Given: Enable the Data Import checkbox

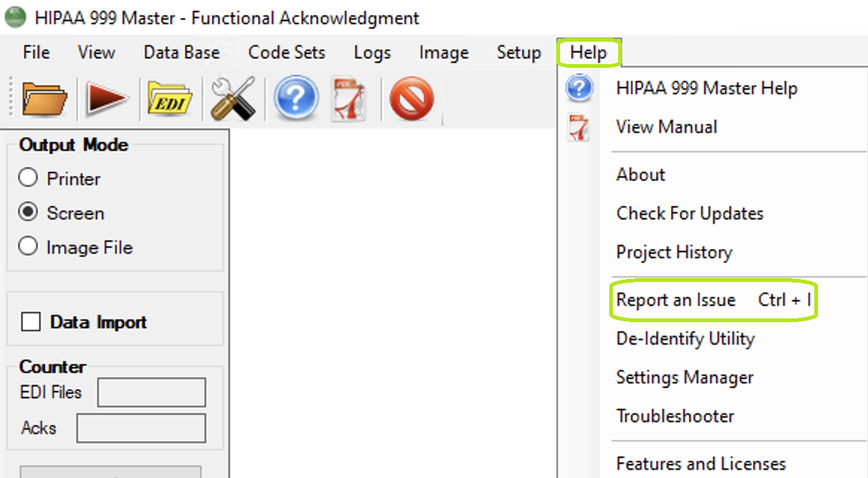Looking at the screenshot, I should point(31,321).
